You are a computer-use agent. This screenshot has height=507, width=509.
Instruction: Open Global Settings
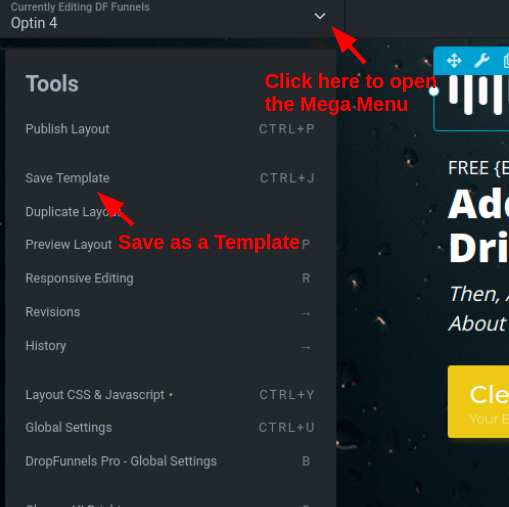[x=170, y=428]
